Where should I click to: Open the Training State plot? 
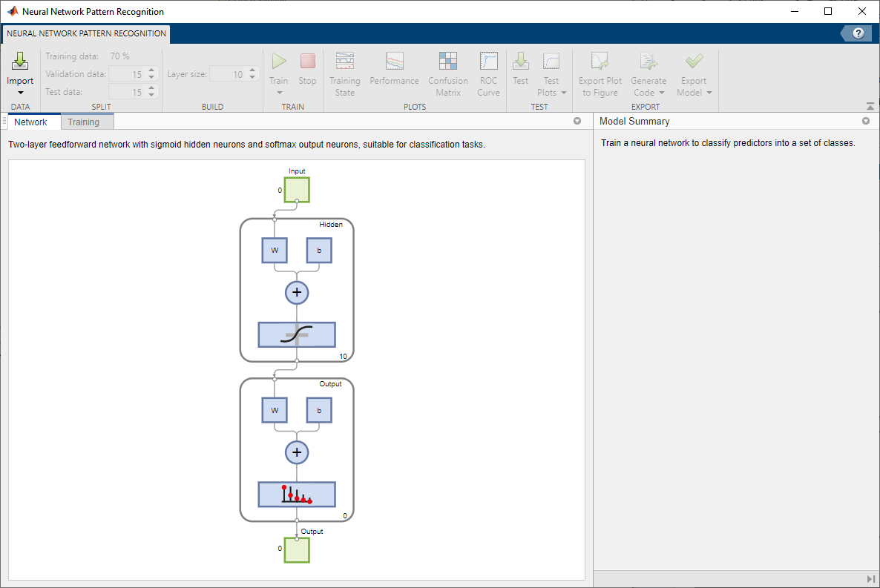coord(344,72)
